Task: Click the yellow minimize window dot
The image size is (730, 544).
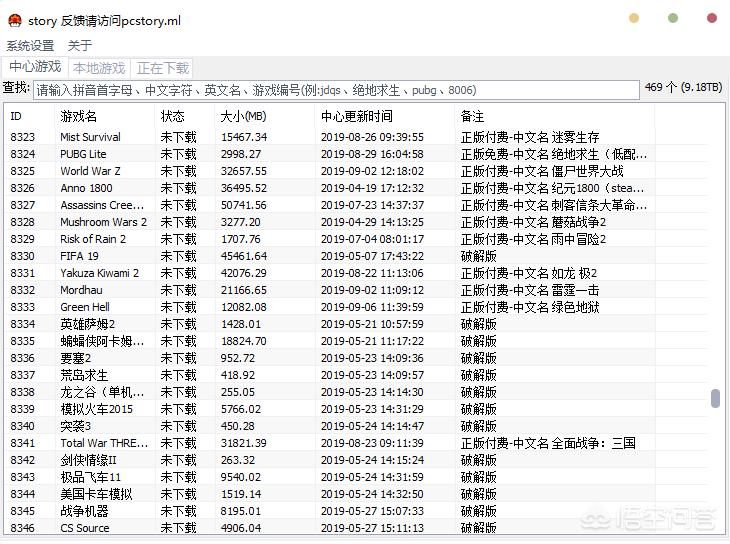Action: point(634,18)
